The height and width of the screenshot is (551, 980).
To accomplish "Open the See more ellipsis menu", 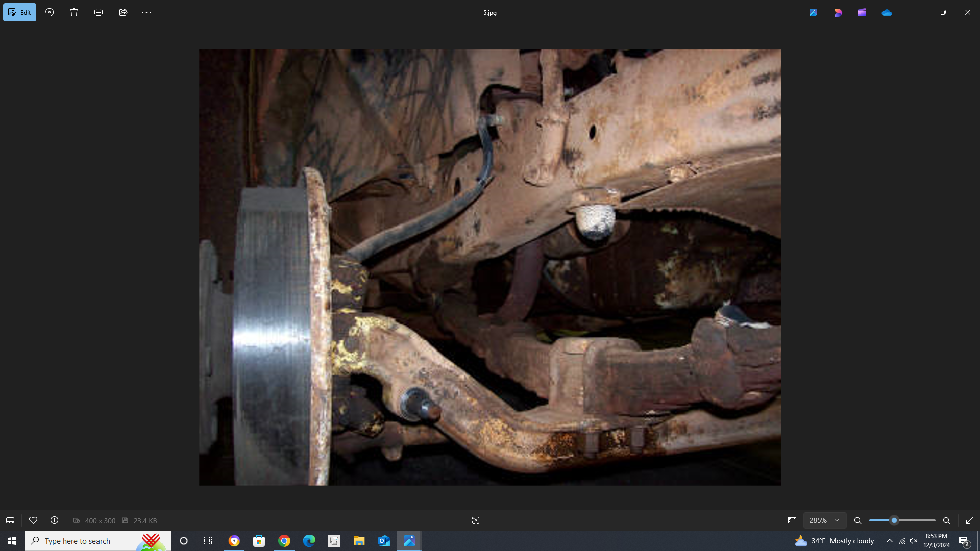I will pyautogui.click(x=146, y=12).
